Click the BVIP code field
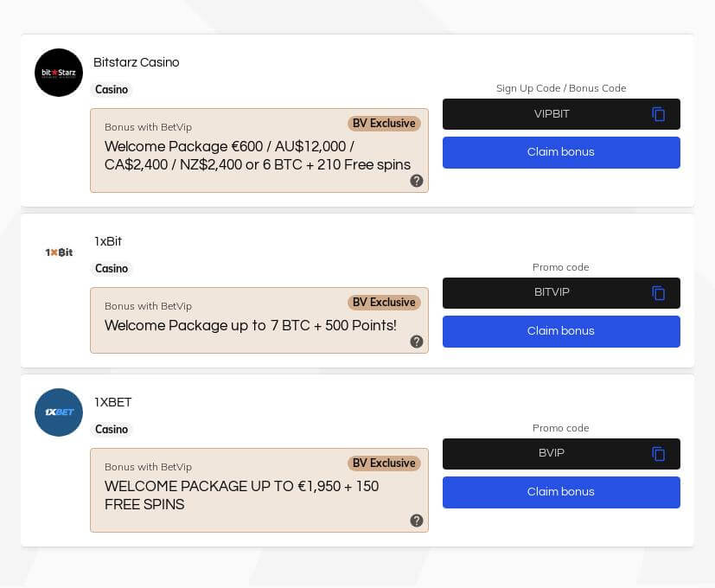Screen dimensions: 715x588 click(x=551, y=453)
